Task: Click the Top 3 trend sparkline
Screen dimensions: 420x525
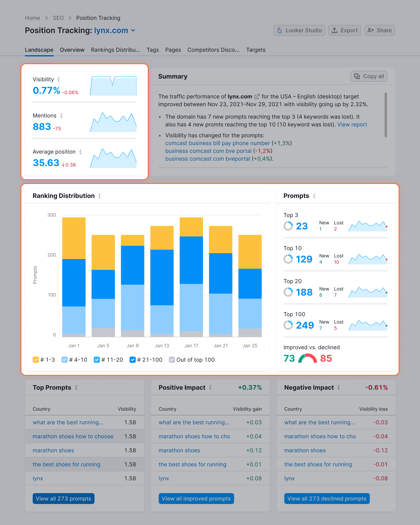Action: tap(368, 226)
